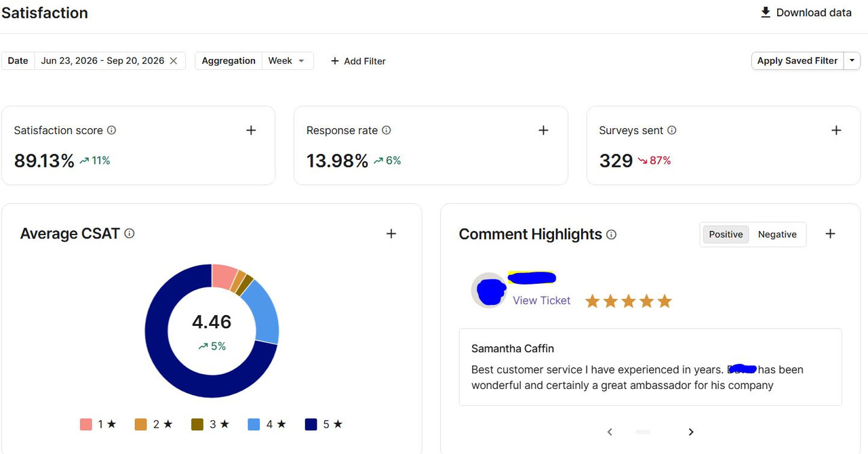Screen dimensions: 868x454
Task: Click the comment pagination indicator
Action: (x=643, y=432)
